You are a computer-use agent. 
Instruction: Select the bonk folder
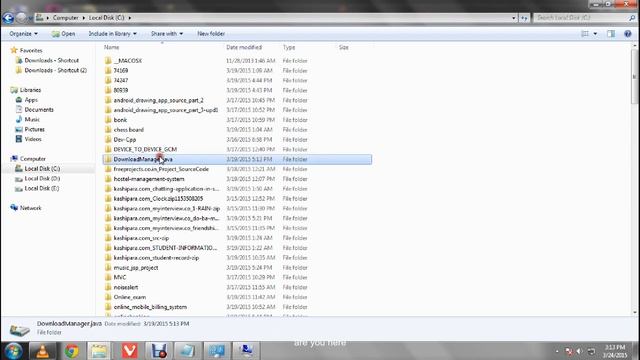click(120, 120)
